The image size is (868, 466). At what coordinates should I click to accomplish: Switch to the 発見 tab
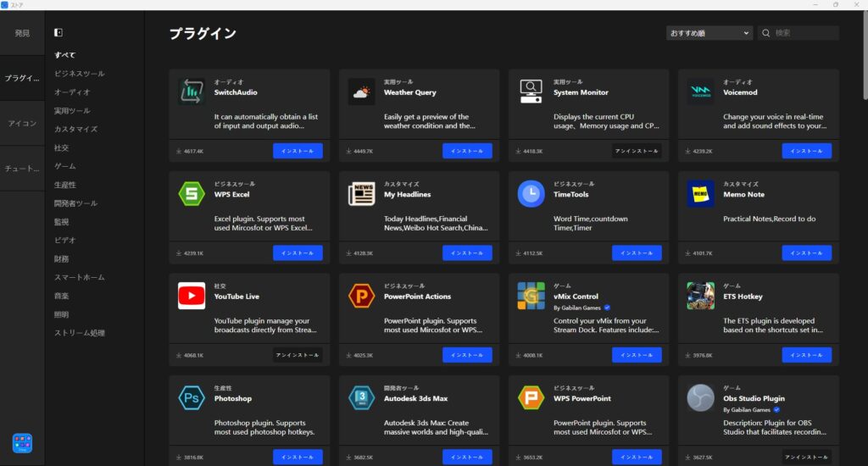pos(22,33)
